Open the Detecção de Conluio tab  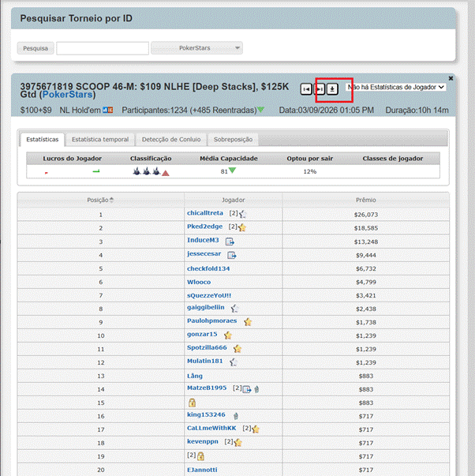pyautogui.click(x=171, y=140)
